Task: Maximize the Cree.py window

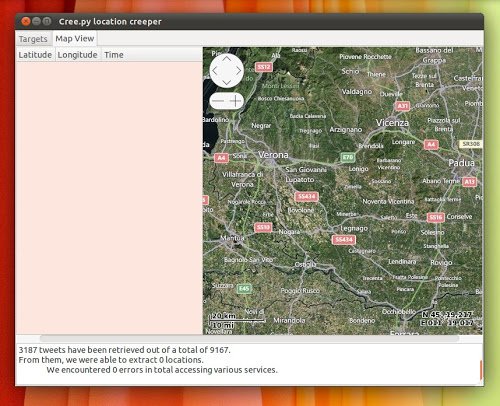Action: [x=47, y=21]
